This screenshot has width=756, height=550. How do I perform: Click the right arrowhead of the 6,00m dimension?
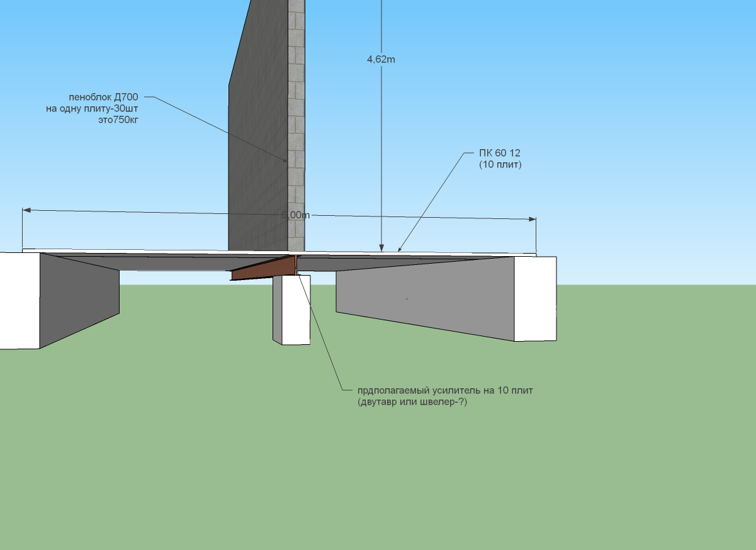pos(532,219)
